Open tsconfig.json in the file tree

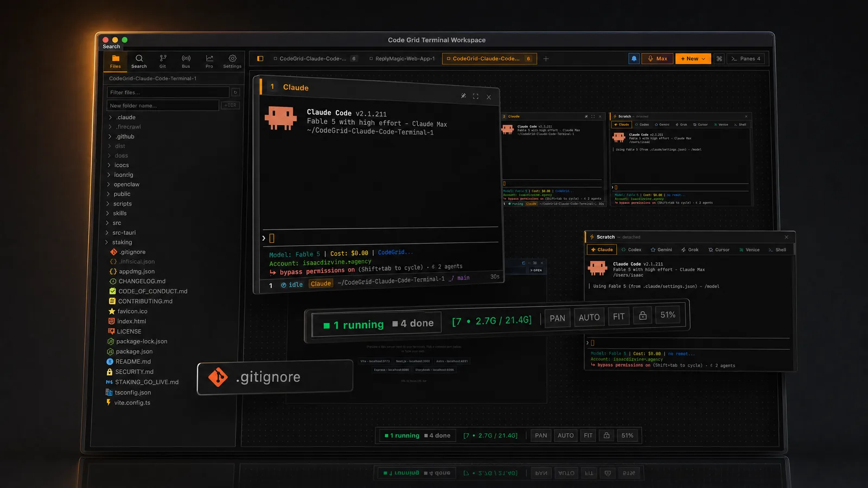click(x=129, y=393)
